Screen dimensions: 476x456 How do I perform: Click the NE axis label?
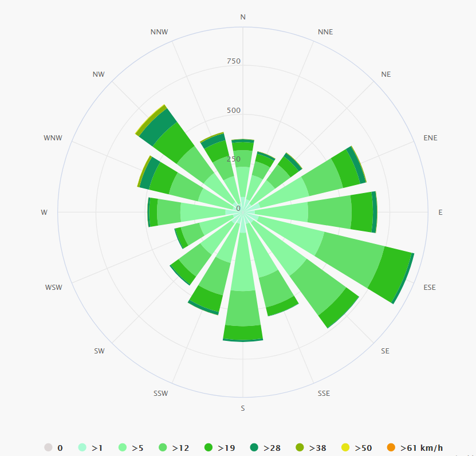pos(386,74)
